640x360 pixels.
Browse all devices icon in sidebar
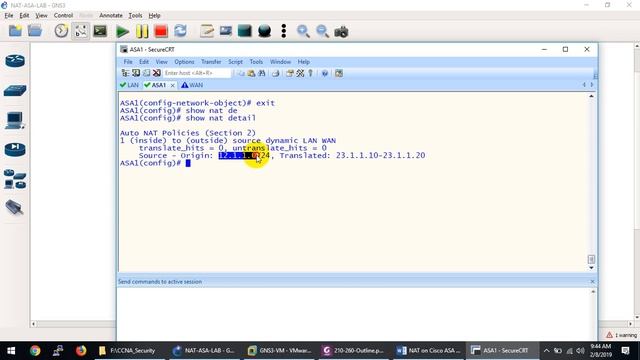(x=15, y=179)
